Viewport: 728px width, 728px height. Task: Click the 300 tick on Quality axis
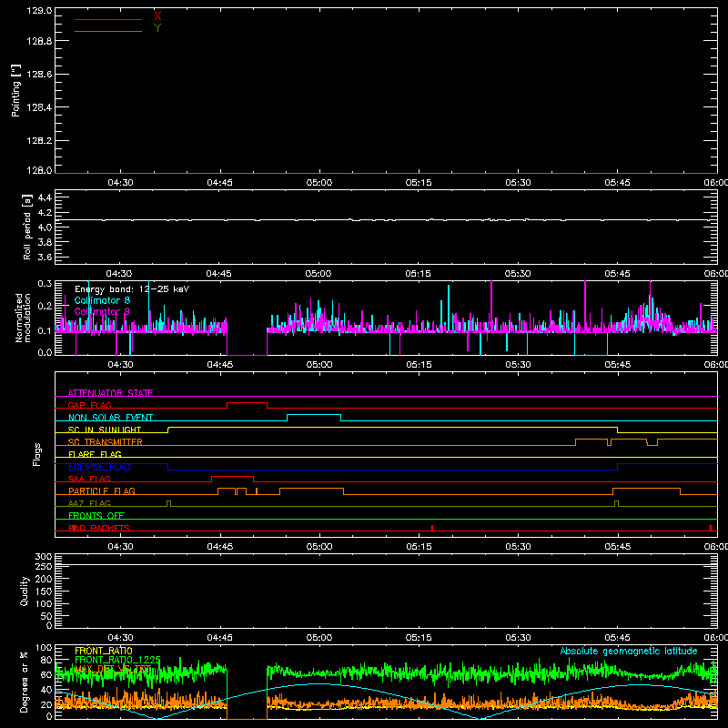(44, 557)
